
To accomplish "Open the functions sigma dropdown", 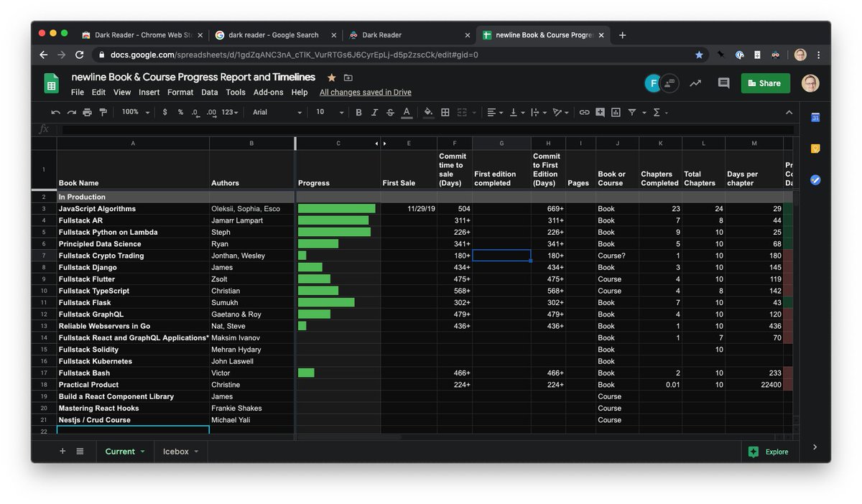I will (659, 112).
